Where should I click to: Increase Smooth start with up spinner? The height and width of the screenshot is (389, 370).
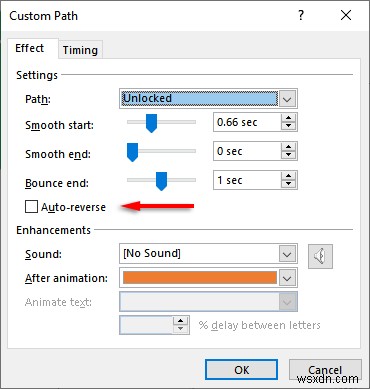tap(288, 118)
